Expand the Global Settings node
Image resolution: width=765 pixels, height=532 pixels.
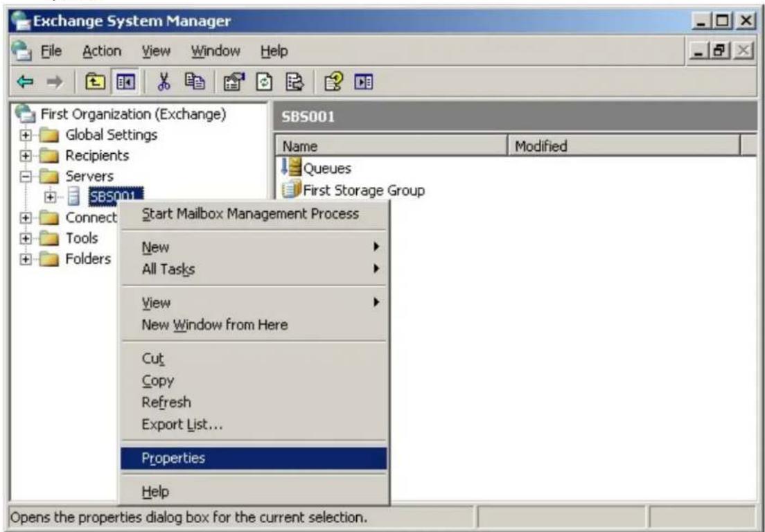click(26, 135)
